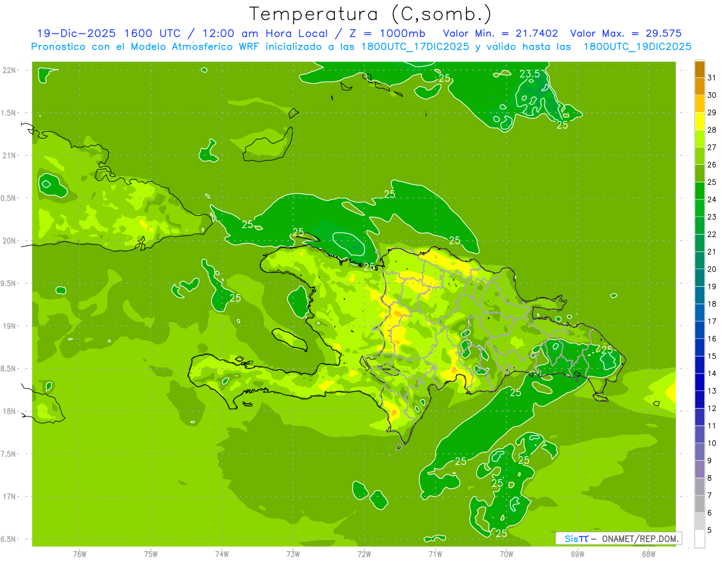The image size is (728, 562).
Task: Pick the dark blue swatch between 13 and 14
Action: point(699,382)
